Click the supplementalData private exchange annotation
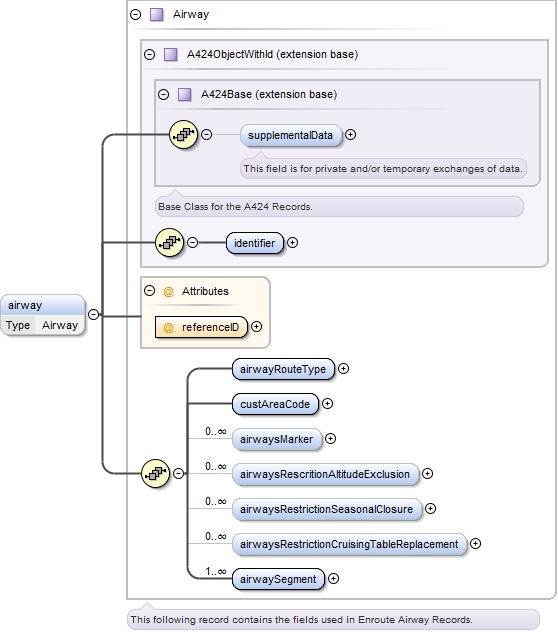Image resolution: width=558 pixels, height=633 pixels. (x=383, y=169)
